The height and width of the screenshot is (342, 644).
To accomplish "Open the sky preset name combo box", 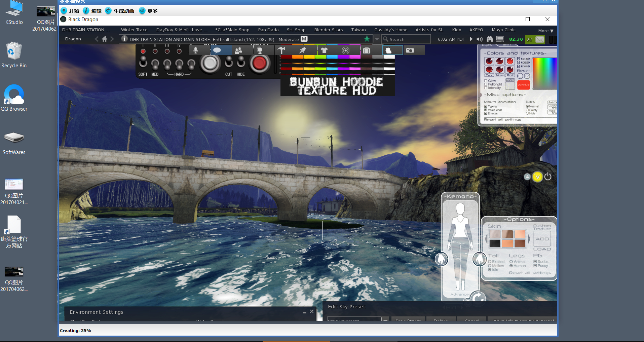I will [358, 318].
